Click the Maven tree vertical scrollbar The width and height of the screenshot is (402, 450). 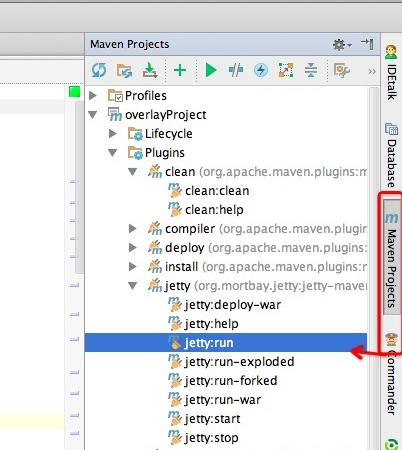coord(374,267)
